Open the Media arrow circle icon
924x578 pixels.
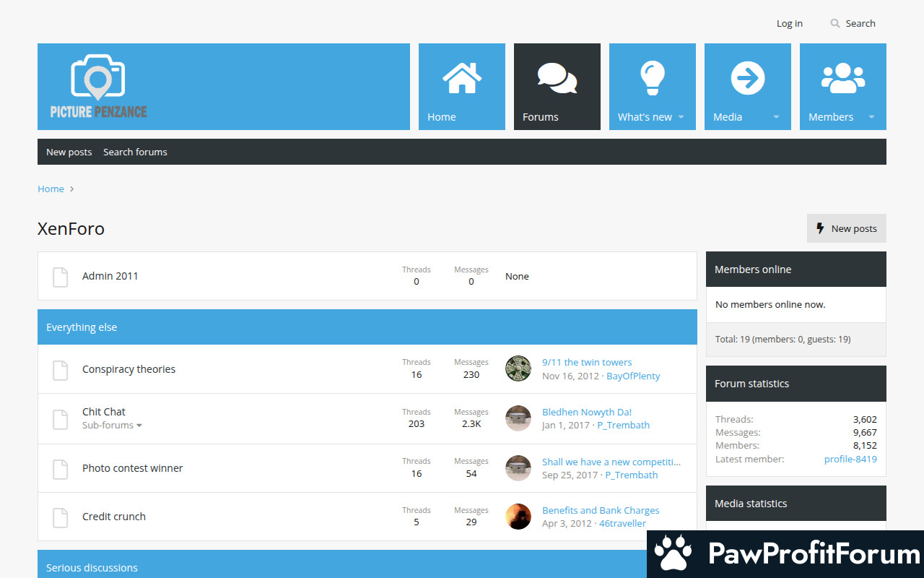747,78
